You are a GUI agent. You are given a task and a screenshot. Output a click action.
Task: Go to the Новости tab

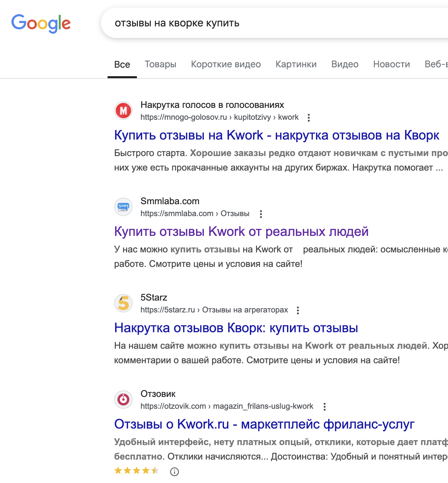pos(392,64)
